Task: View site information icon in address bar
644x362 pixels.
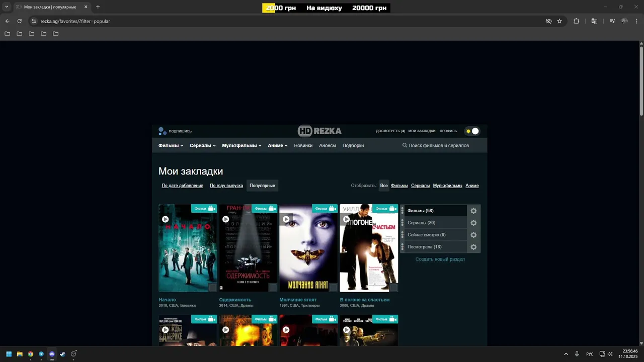Action: pos(34,21)
